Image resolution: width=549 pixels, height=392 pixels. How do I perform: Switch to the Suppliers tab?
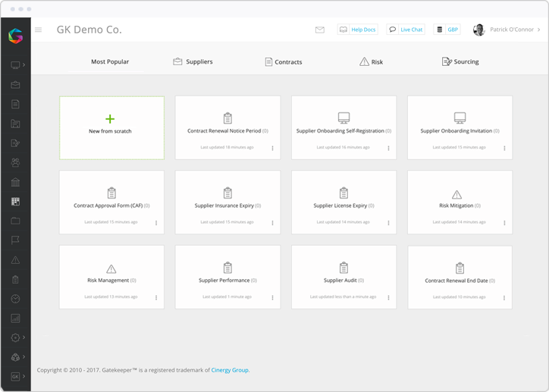(193, 61)
